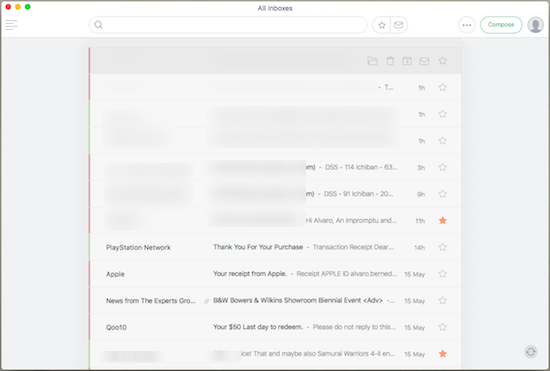This screenshot has width=550, height=371.
Task: Delete selected email with trash icon
Action: 390,61
